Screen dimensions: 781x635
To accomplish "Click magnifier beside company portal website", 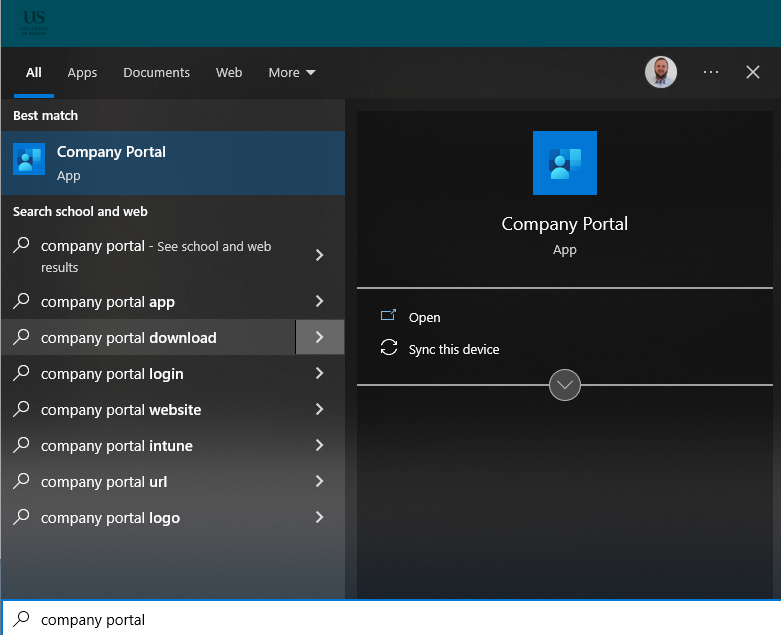I will 21,408.
